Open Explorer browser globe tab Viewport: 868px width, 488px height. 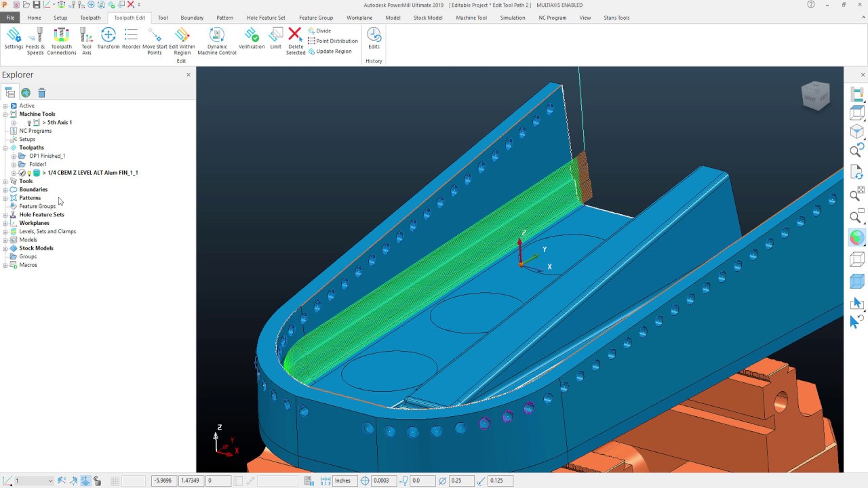tap(26, 93)
